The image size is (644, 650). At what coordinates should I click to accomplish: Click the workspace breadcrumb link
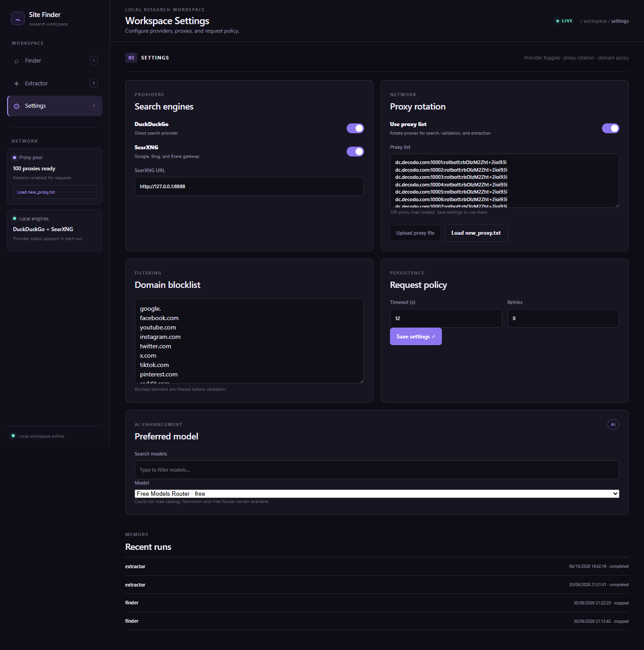pos(595,21)
